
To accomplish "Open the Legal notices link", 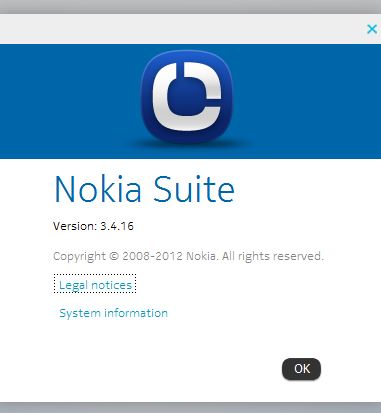I will click(95, 285).
